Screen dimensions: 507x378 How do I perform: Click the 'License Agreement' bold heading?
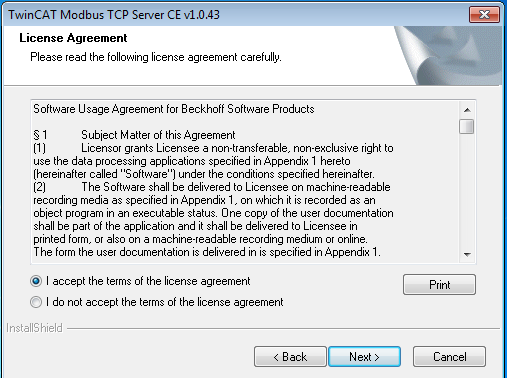point(73,38)
